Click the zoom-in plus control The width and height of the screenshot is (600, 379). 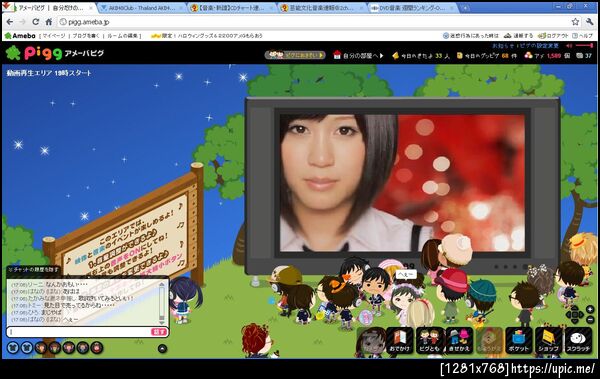point(590,309)
